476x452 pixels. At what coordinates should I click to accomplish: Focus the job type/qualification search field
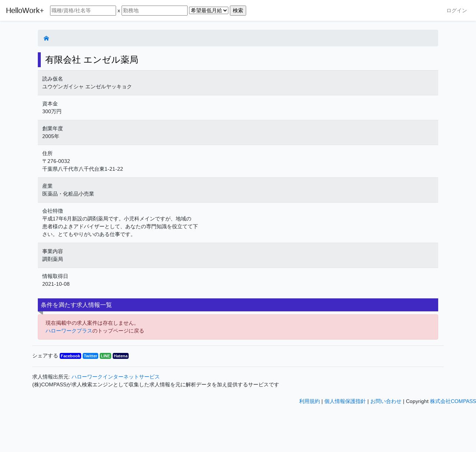click(x=83, y=10)
